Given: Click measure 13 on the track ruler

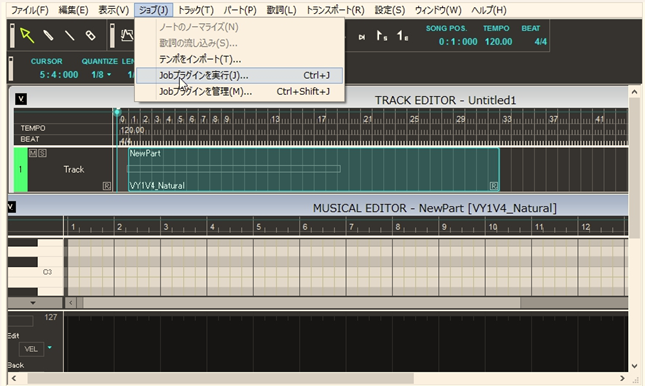Looking at the screenshot, I should (x=275, y=119).
